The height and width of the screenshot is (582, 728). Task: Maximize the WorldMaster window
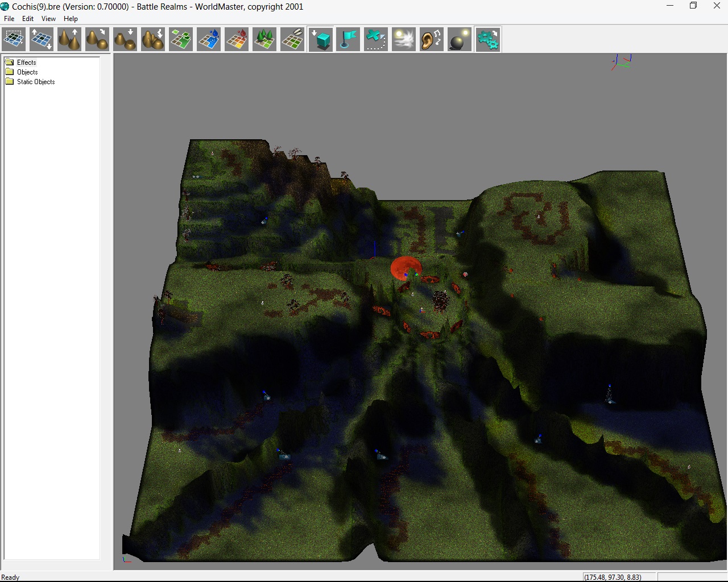coord(693,6)
